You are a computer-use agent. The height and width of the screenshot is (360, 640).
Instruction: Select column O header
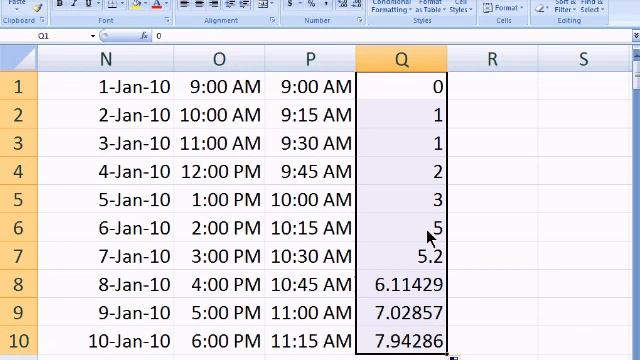click(219, 59)
